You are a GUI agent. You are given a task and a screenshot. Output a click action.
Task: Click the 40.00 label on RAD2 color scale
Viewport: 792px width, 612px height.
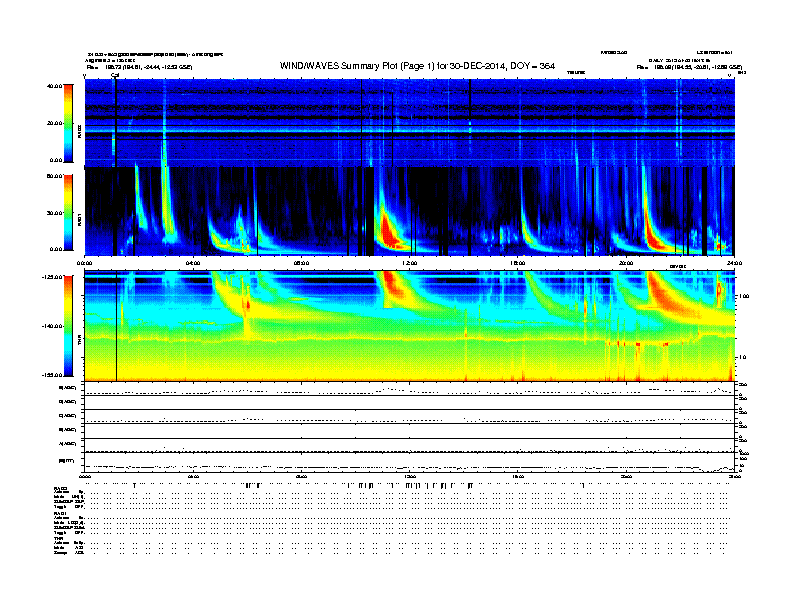click(x=55, y=86)
